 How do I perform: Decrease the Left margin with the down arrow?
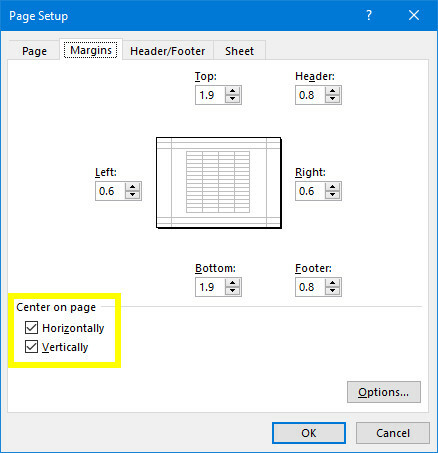click(x=132, y=195)
